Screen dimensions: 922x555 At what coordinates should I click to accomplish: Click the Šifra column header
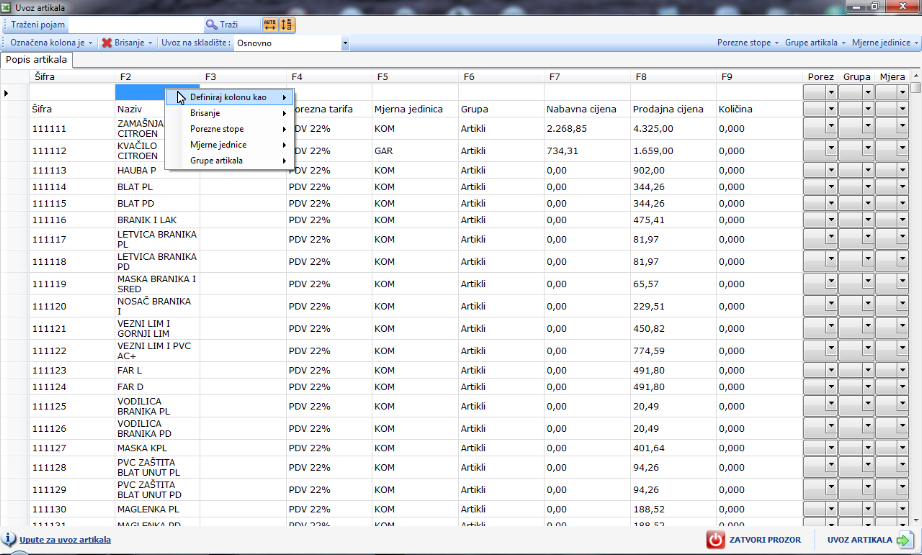pos(72,76)
